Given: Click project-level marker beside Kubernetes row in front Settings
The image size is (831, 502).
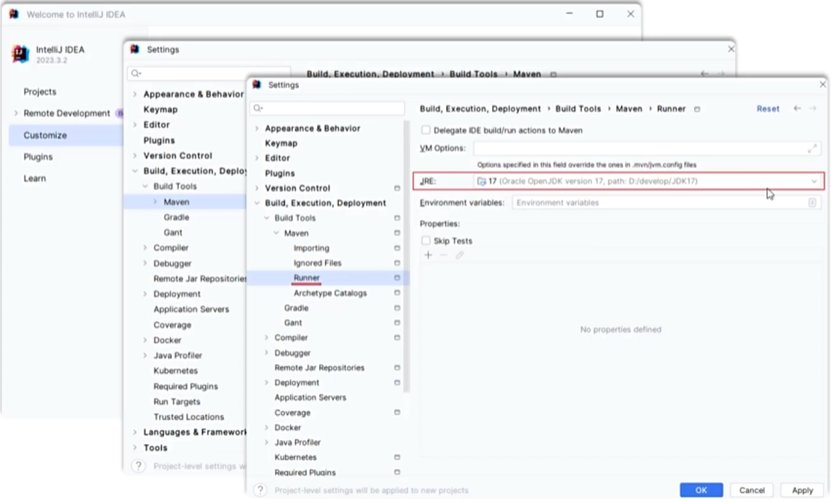Looking at the screenshot, I should coord(397,457).
